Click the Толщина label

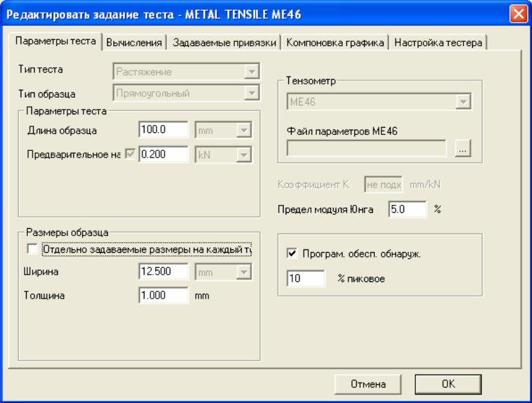pos(44,295)
